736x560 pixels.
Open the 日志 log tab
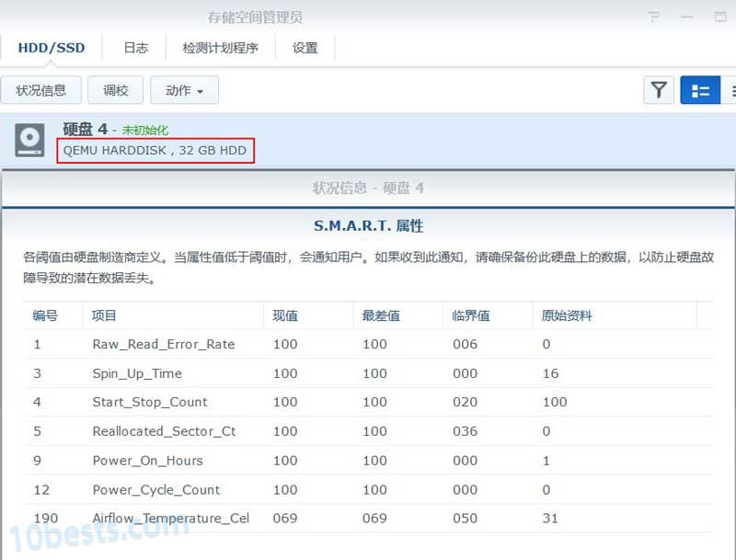[135, 48]
